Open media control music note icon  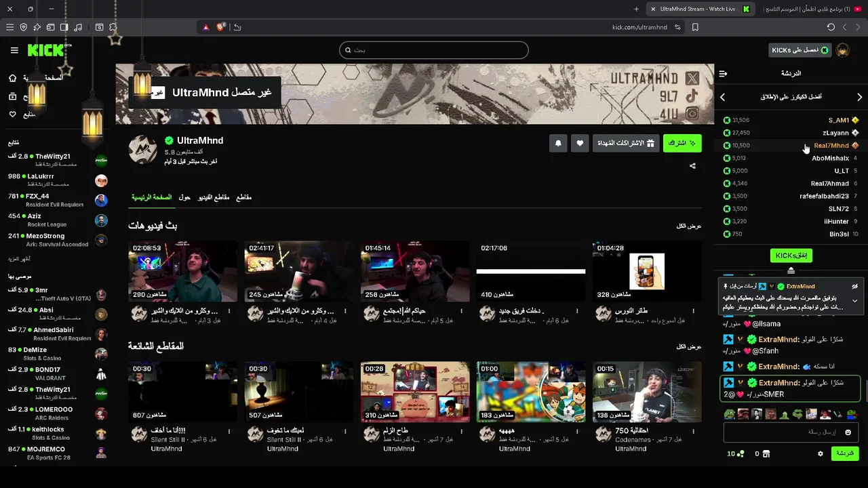point(78,27)
